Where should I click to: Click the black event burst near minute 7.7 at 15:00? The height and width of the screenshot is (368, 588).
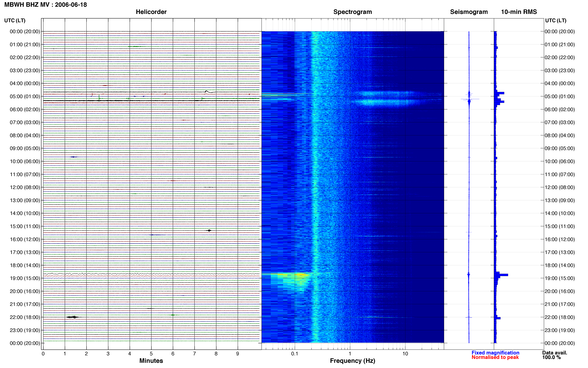(209, 230)
